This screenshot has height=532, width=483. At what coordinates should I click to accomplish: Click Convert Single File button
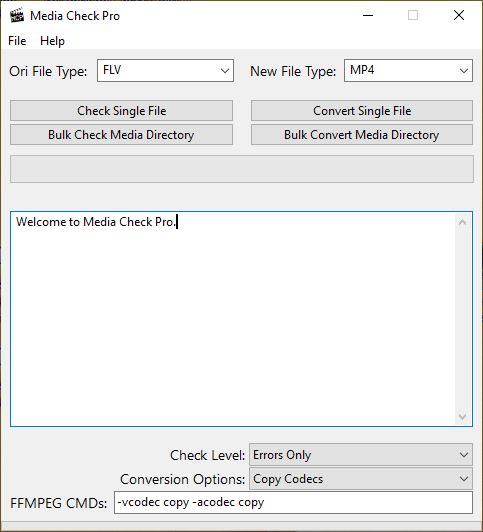coord(362,111)
